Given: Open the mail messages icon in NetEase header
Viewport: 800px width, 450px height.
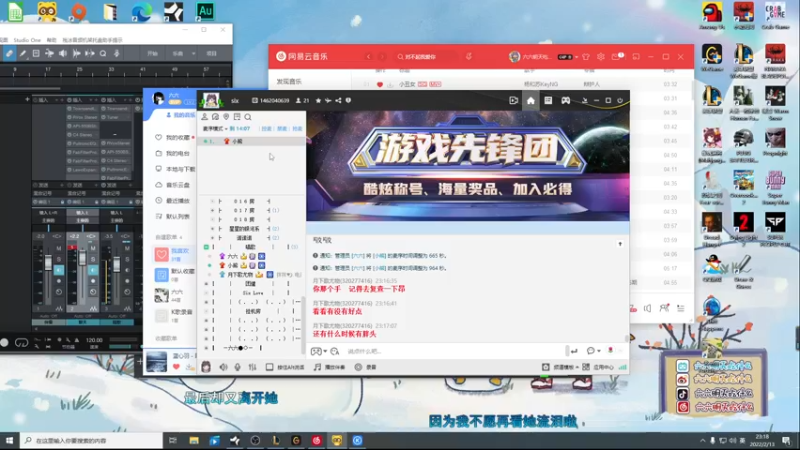Looking at the screenshot, I should [x=616, y=57].
